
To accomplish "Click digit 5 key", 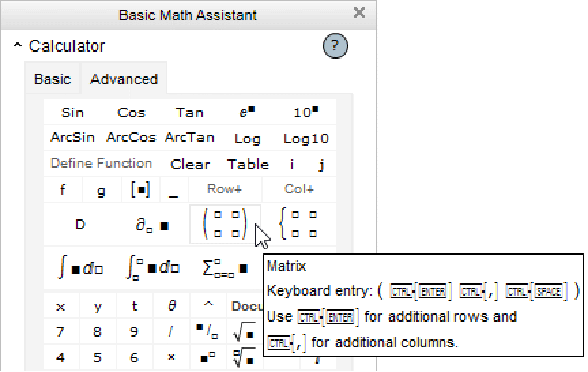I will click(97, 358).
